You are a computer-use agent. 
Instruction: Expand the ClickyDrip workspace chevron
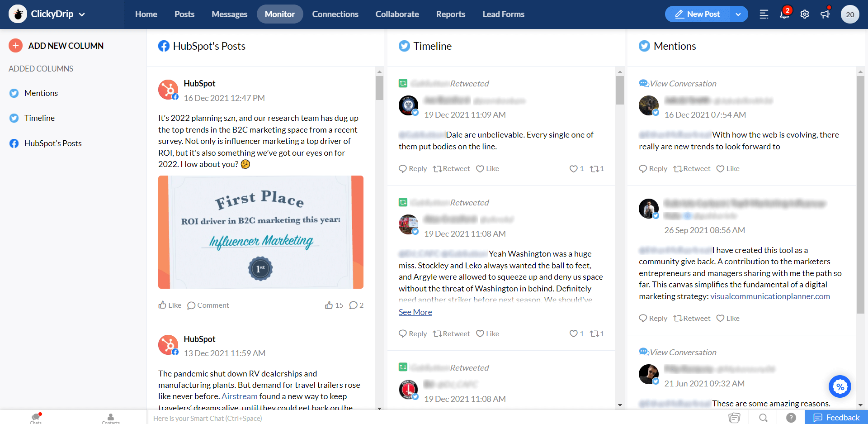82,14
